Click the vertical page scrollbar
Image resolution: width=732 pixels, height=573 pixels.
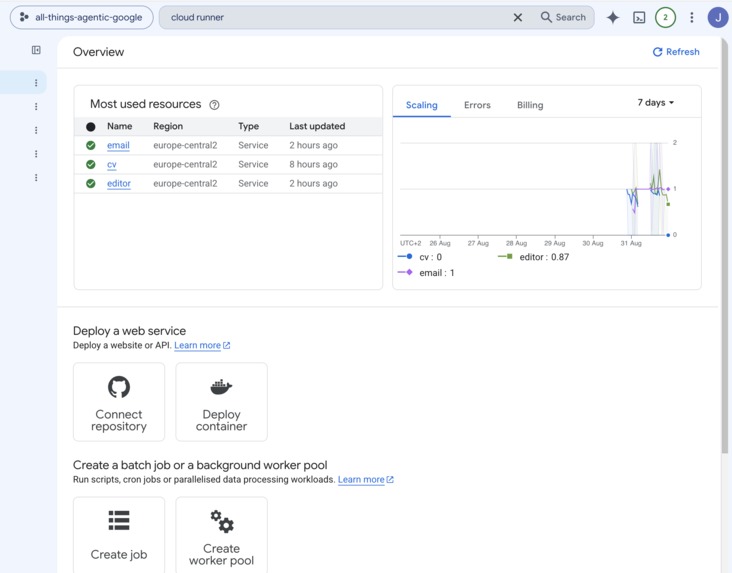pos(725,245)
